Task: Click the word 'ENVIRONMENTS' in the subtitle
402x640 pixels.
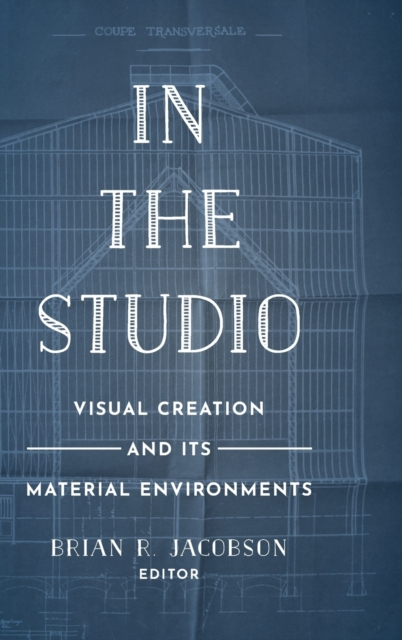Action: [226, 489]
